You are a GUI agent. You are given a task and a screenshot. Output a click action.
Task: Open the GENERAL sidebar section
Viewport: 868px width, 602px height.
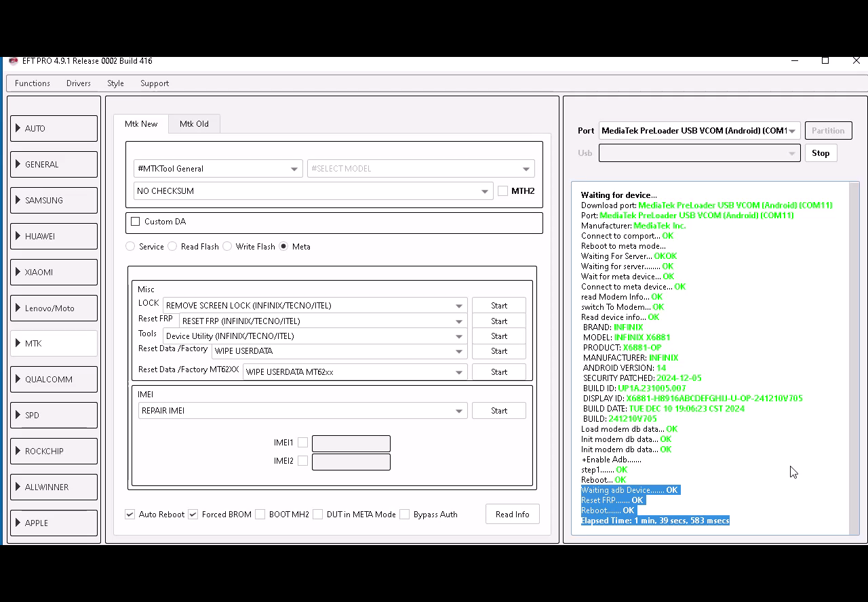point(54,164)
